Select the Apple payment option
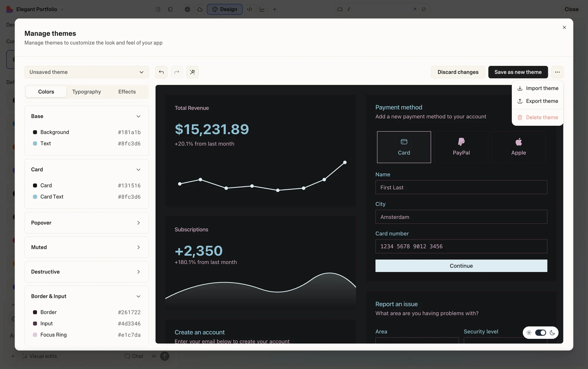Image resolution: width=588 pixels, height=369 pixels. [518, 147]
